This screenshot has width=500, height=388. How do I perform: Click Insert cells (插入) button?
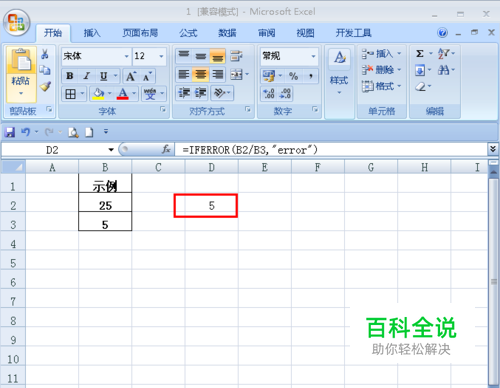381,53
